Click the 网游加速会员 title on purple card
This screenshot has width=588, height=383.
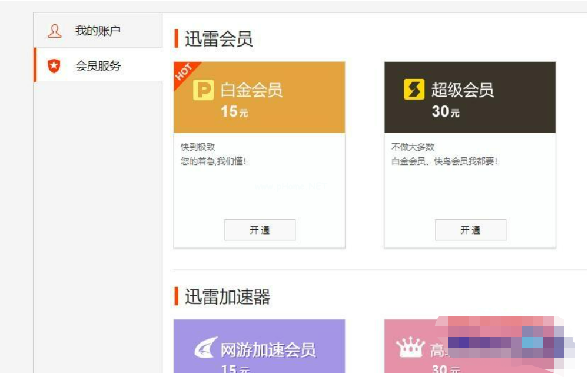(268, 350)
